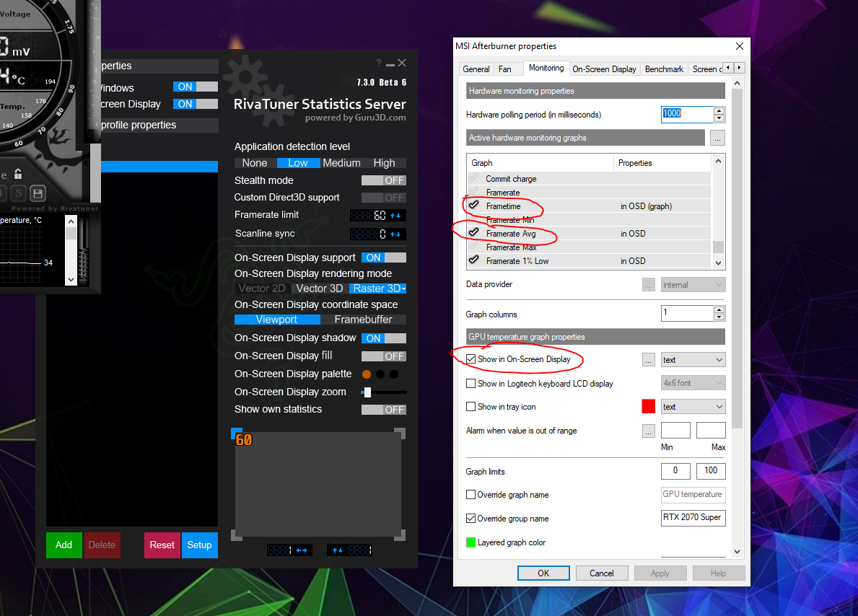Toggle the Framerate 1% Low checkmark
This screenshot has width=858, height=616.
tap(474, 260)
